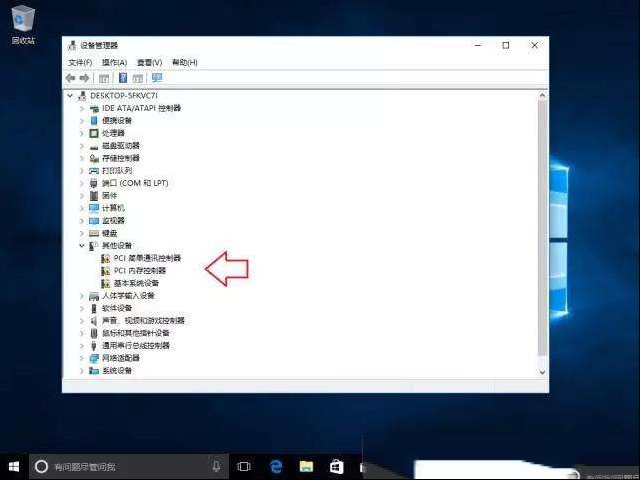Click the 人体学输入设备 icon
640x480 pixels.
click(x=94, y=296)
